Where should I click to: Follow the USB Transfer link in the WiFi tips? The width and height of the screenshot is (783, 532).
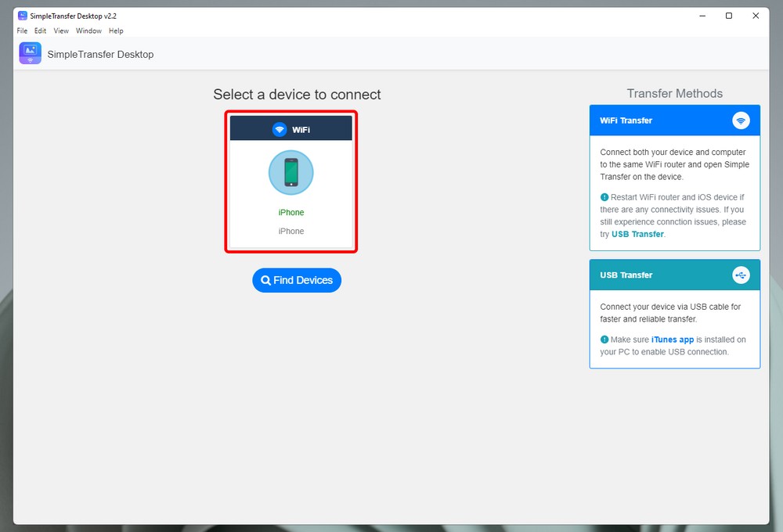click(637, 234)
